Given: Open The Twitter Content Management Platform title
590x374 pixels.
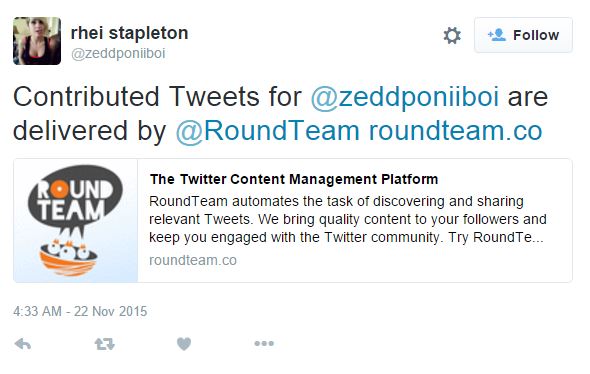Looking at the screenshot, I should click(294, 179).
